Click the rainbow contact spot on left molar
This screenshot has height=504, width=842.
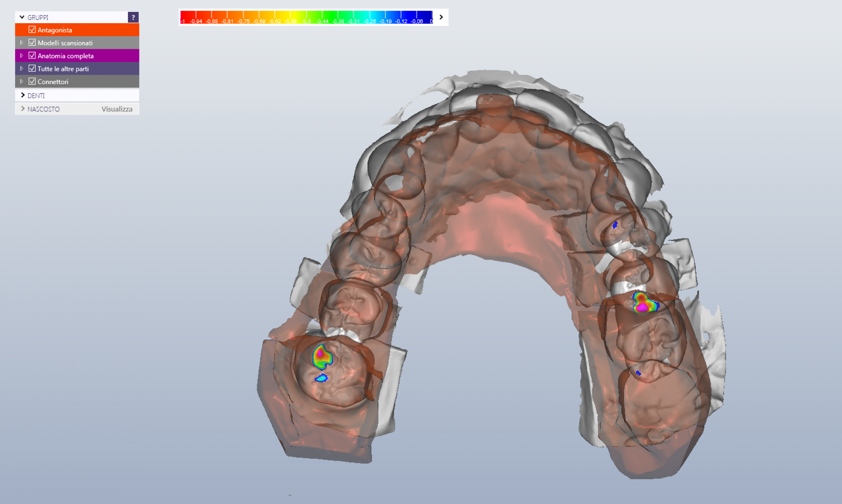point(322,356)
